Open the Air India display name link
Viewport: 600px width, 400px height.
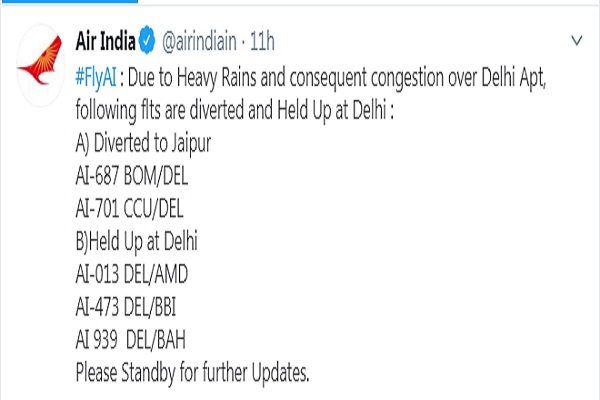point(106,41)
